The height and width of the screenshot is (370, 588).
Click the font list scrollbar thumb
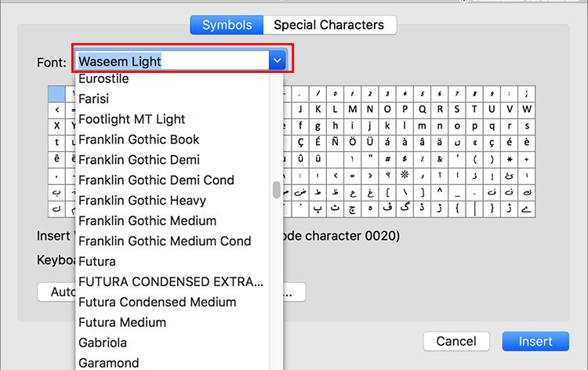tap(277, 190)
